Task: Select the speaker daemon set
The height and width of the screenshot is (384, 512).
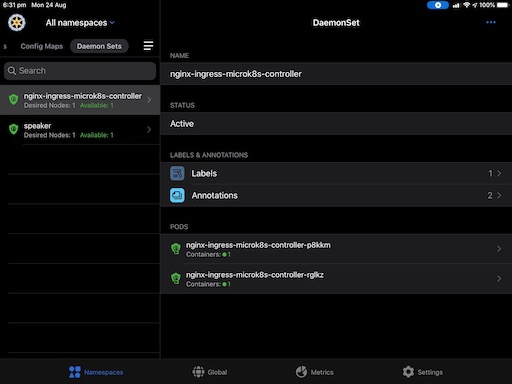Action: click(x=80, y=130)
